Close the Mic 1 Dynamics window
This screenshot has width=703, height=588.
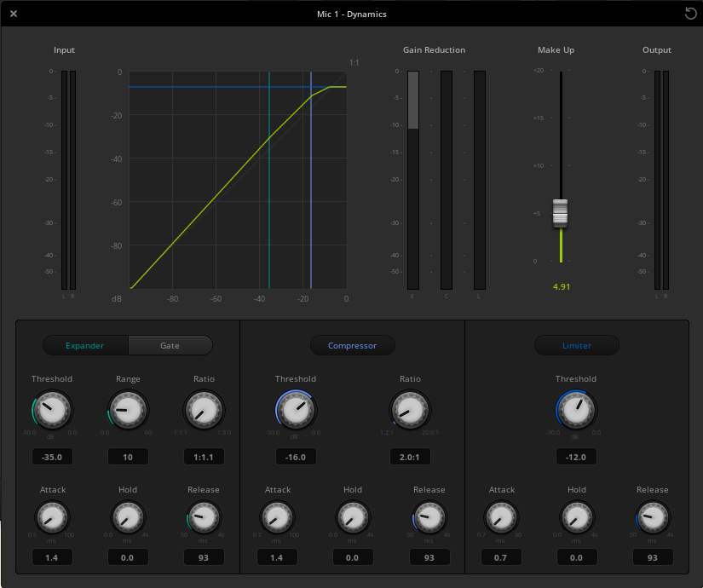pyautogui.click(x=14, y=14)
